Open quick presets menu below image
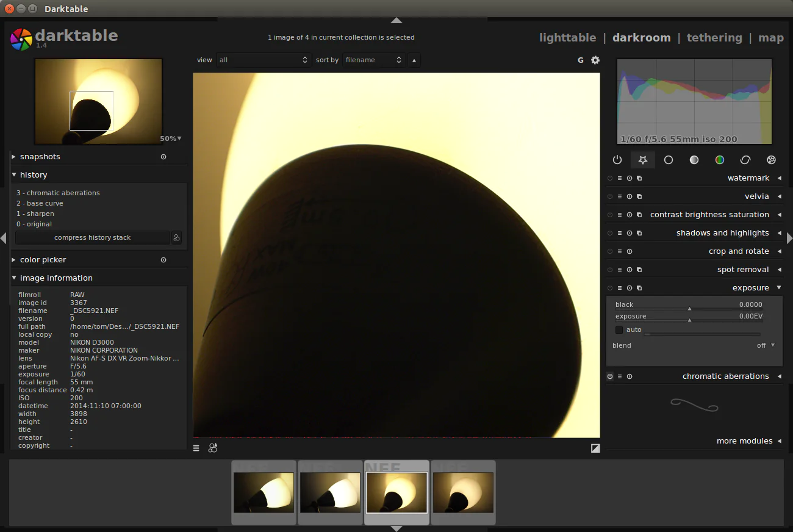The width and height of the screenshot is (793, 532). (x=196, y=448)
